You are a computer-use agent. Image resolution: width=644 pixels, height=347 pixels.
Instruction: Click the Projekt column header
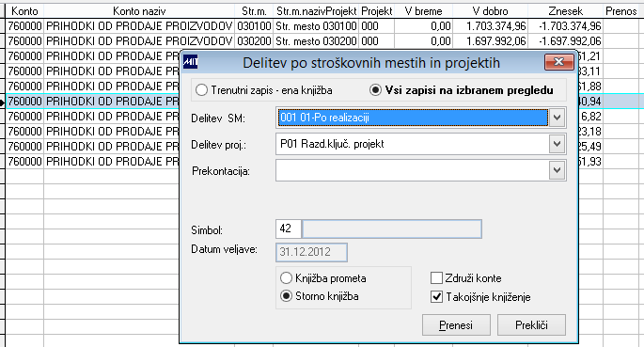[377, 11]
